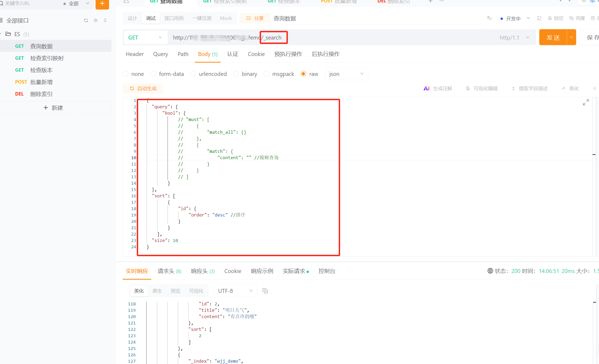Copy the response body using the copy icon
This screenshot has height=364, width=599.
point(265,291)
